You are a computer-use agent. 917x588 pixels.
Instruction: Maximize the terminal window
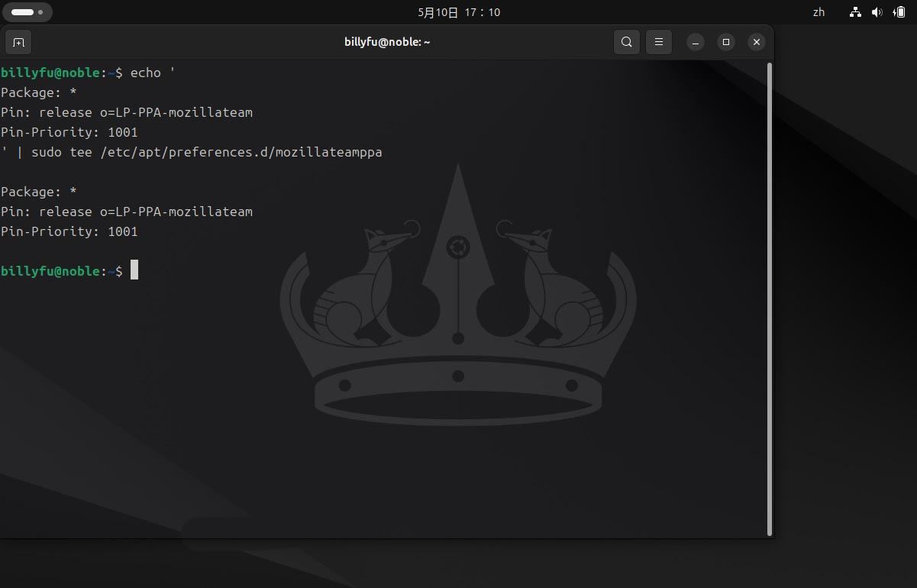726,42
